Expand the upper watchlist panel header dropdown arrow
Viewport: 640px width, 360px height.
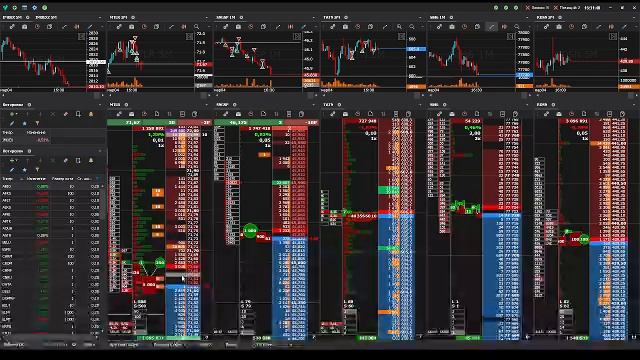pyautogui.click(x=100, y=105)
